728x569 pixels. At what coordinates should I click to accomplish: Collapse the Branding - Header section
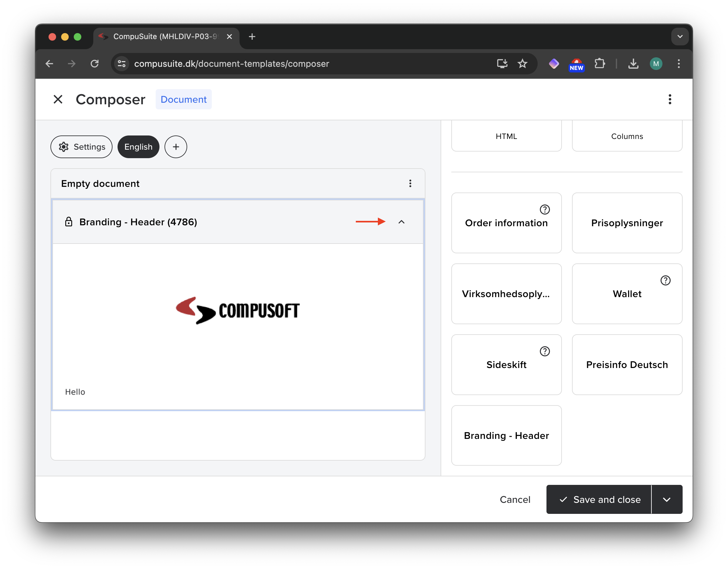coord(401,222)
